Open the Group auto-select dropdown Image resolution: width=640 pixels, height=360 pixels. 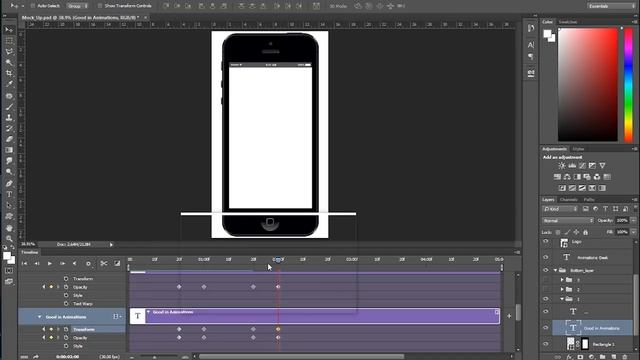click(x=77, y=6)
